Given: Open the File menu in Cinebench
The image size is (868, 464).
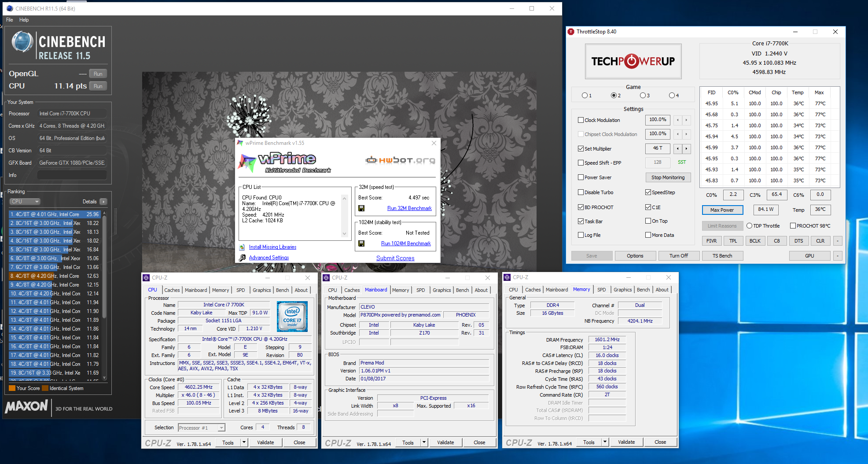Looking at the screenshot, I should [10, 20].
